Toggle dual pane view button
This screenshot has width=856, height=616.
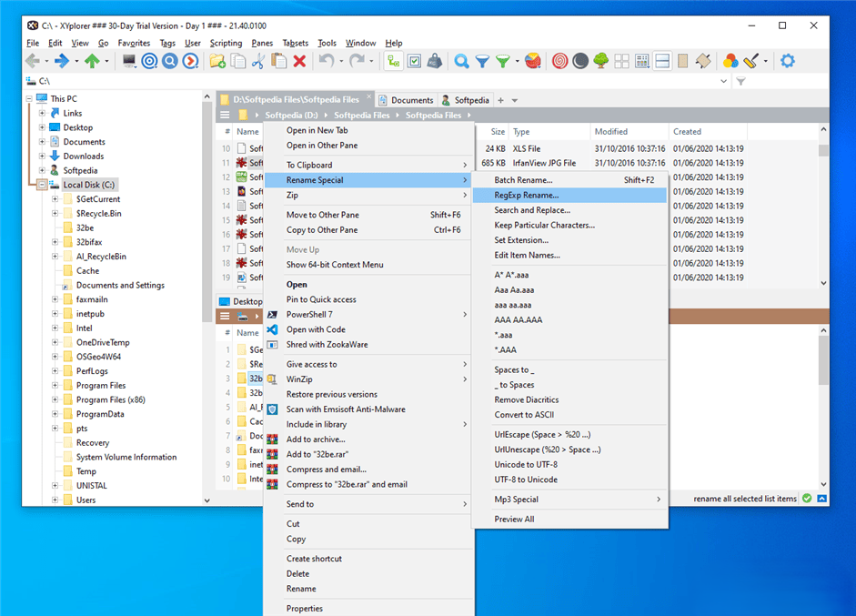pyautogui.click(x=662, y=61)
